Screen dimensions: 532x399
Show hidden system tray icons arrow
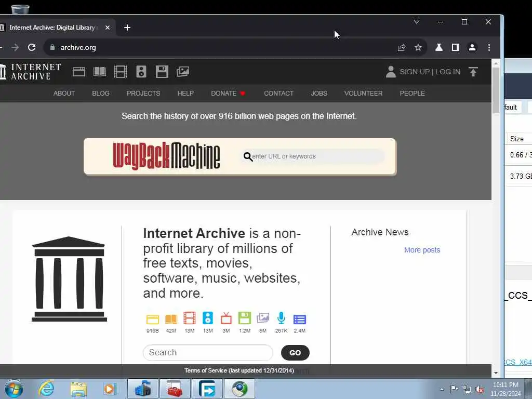[442, 389]
